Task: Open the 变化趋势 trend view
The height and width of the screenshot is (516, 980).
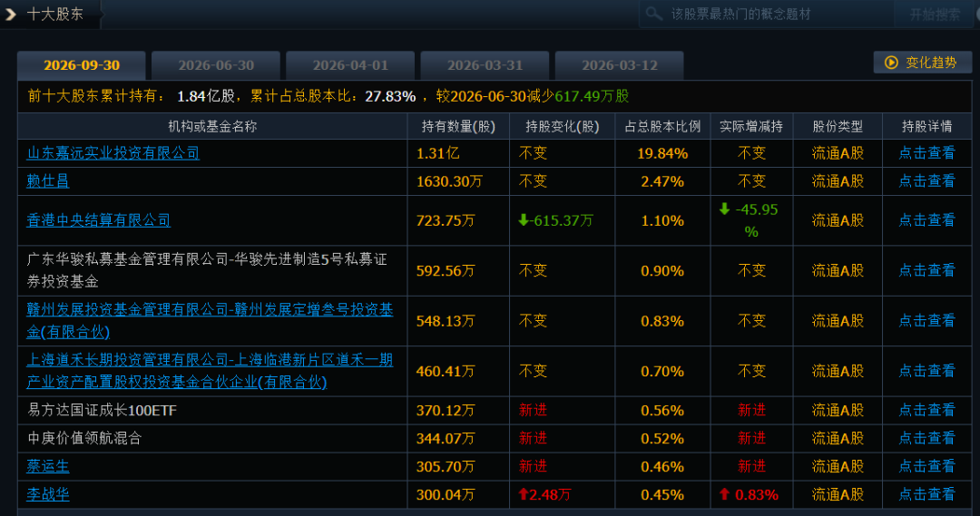Action: click(923, 63)
